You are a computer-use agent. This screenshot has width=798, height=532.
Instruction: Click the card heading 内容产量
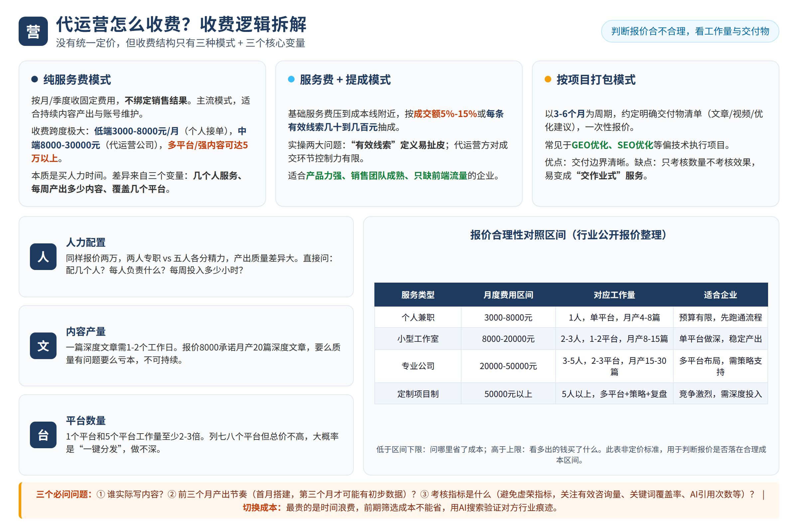coord(85,332)
